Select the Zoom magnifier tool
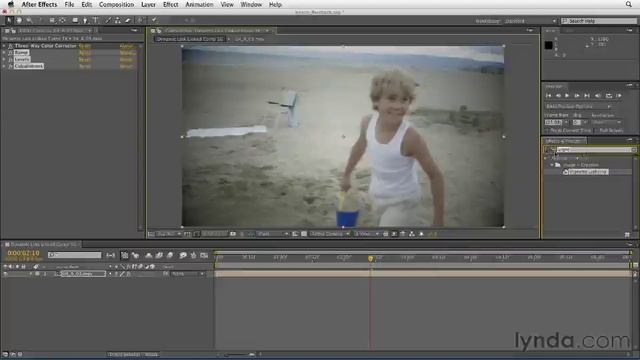The height and width of the screenshot is (360, 640). coord(29,20)
